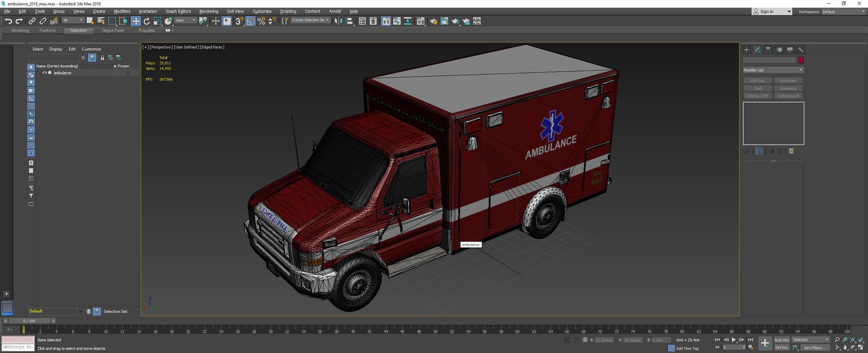Click the Unwrap UVW modifier button
This screenshot has width=868, height=353.
click(758, 96)
